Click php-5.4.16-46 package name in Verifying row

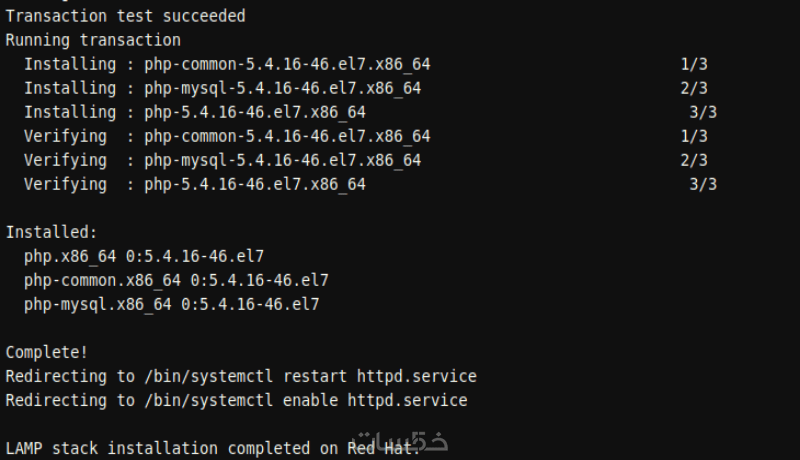point(255,184)
